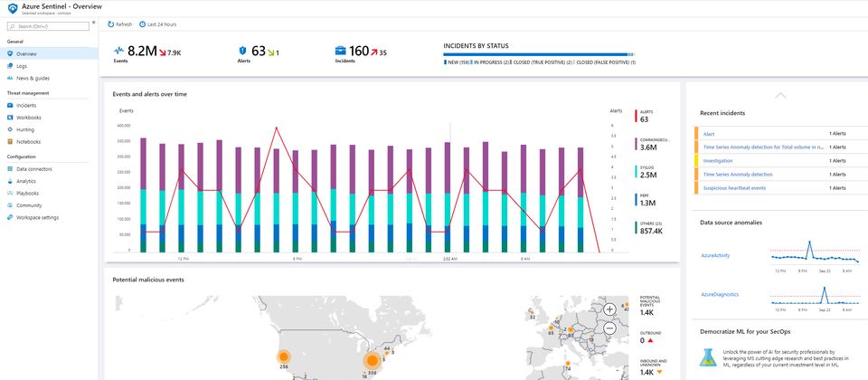Image resolution: width=868 pixels, height=380 pixels.
Task: Click the Azure Sentinel shield logo
Action: [x=12, y=8]
